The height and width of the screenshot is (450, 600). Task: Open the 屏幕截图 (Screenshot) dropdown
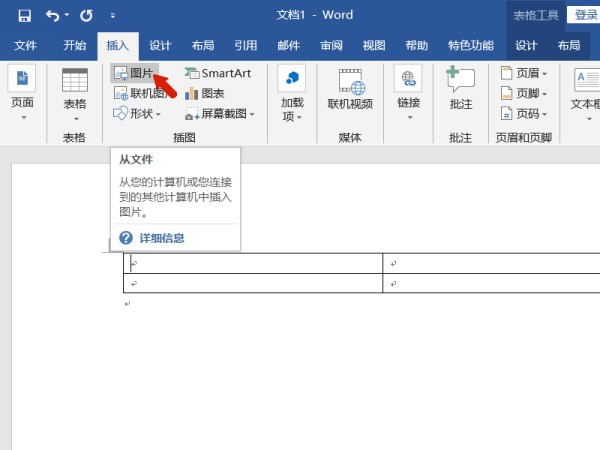click(x=220, y=114)
